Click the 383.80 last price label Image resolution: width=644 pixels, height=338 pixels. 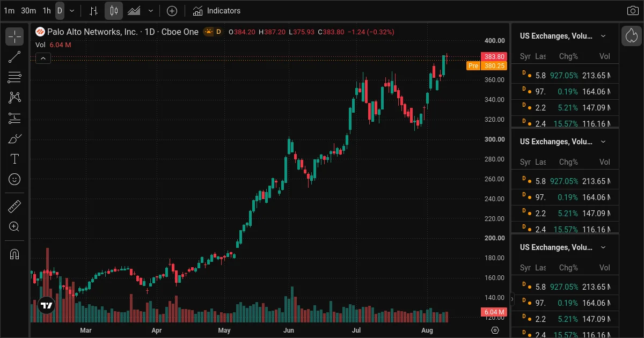(x=494, y=56)
